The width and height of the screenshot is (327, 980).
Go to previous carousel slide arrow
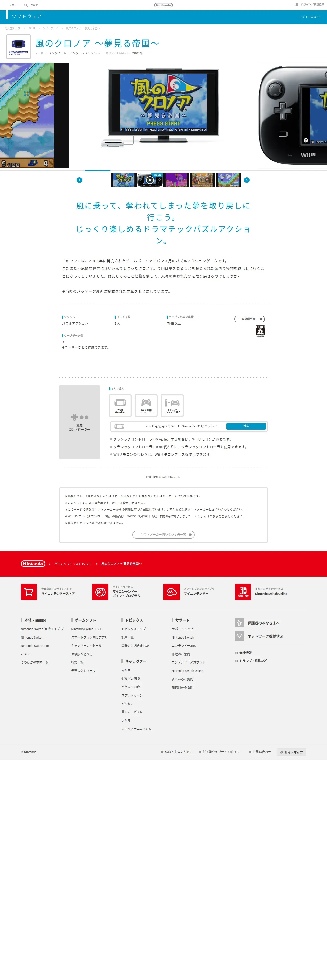pos(79,180)
